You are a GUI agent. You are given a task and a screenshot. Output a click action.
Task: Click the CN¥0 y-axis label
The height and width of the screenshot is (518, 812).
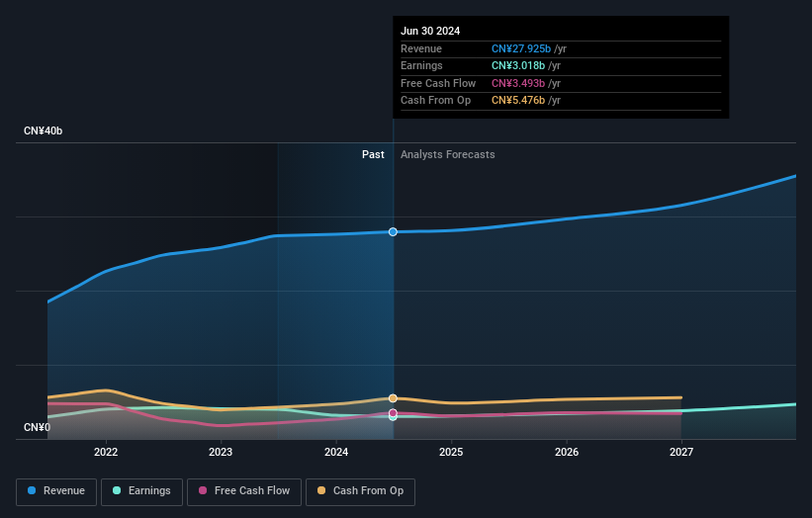pyautogui.click(x=38, y=427)
